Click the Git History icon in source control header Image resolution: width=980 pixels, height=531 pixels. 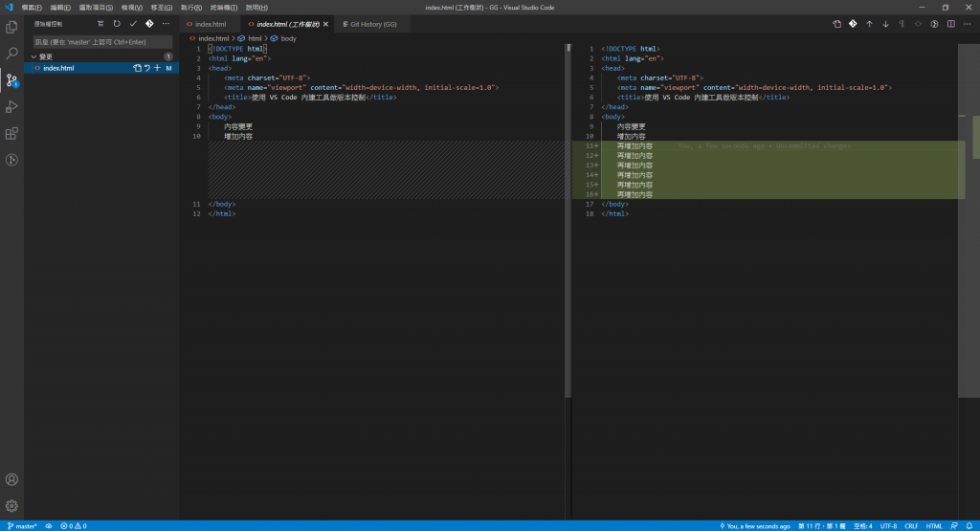(x=149, y=24)
